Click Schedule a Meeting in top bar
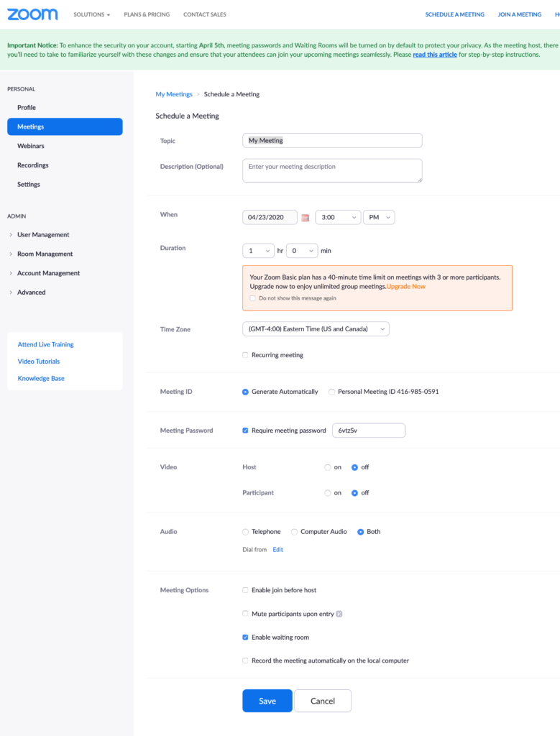The height and width of the screenshot is (736, 560). (x=454, y=14)
